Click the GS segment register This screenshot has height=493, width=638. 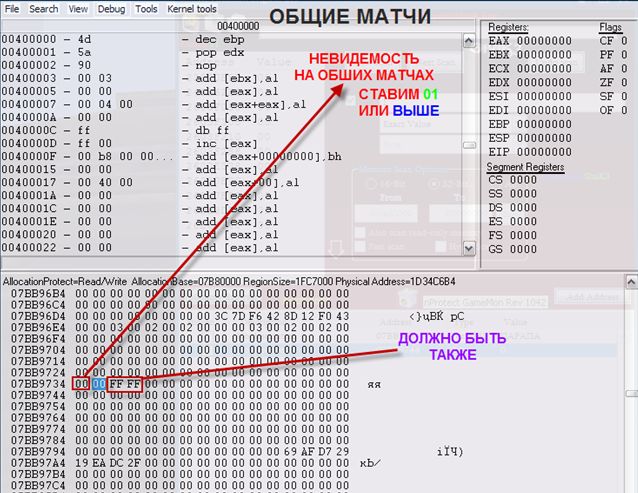(x=512, y=249)
